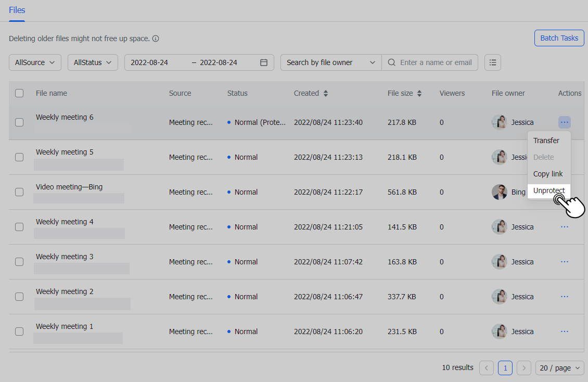The height and width of the screenshot is (382, 588).
Task: Select Copy link from the actions menu
Action: pos(548,174)
